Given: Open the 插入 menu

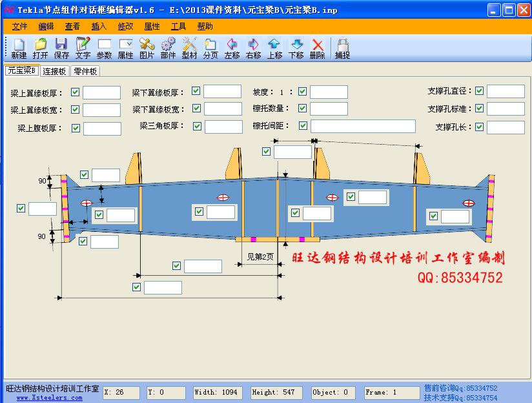Looking at the screenshot, I should (99, 26).
